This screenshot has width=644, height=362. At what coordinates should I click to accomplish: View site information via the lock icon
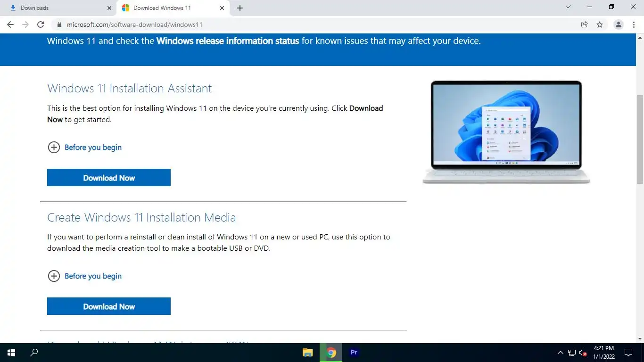coord(59,25)
